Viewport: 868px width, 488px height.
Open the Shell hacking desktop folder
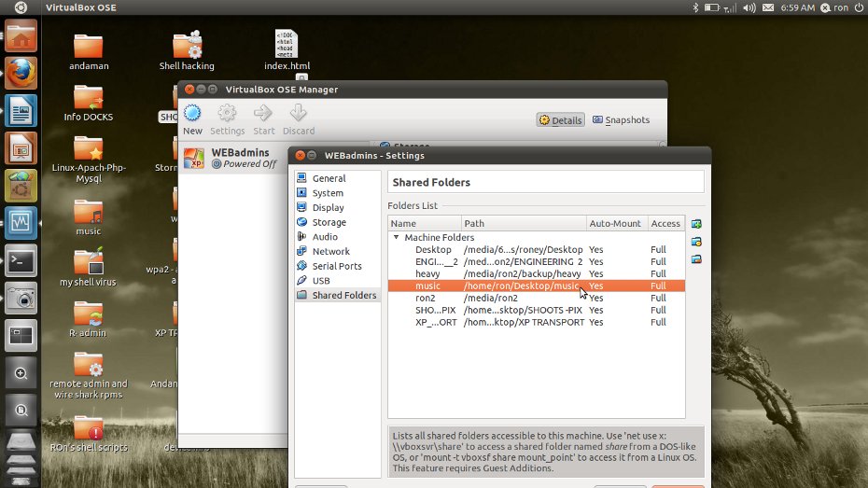(x=187, y=51)
